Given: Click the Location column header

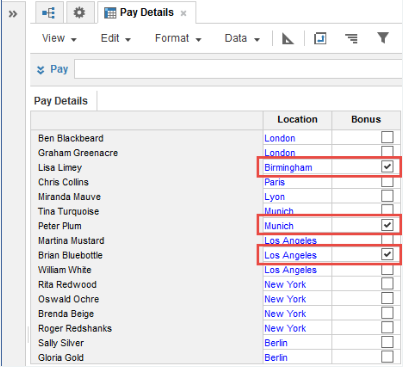Looking at the screenshot, I should [297, 119].
